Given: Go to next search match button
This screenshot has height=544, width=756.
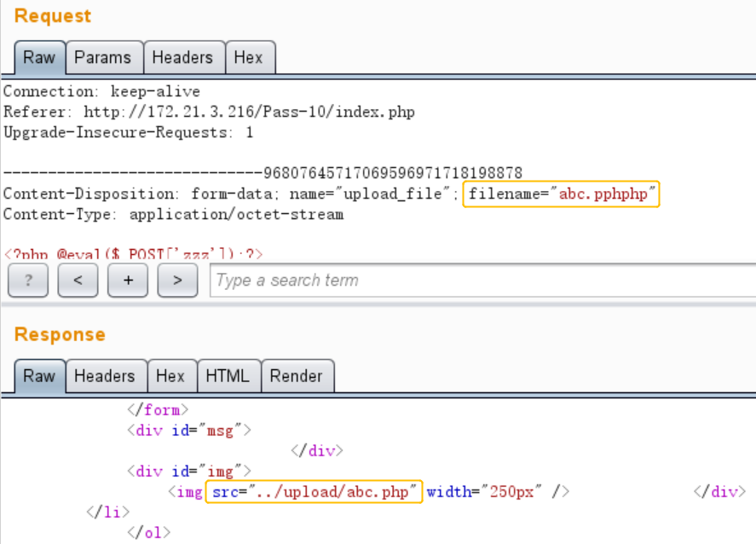Looking at the screenshot, I should point(178,281).
